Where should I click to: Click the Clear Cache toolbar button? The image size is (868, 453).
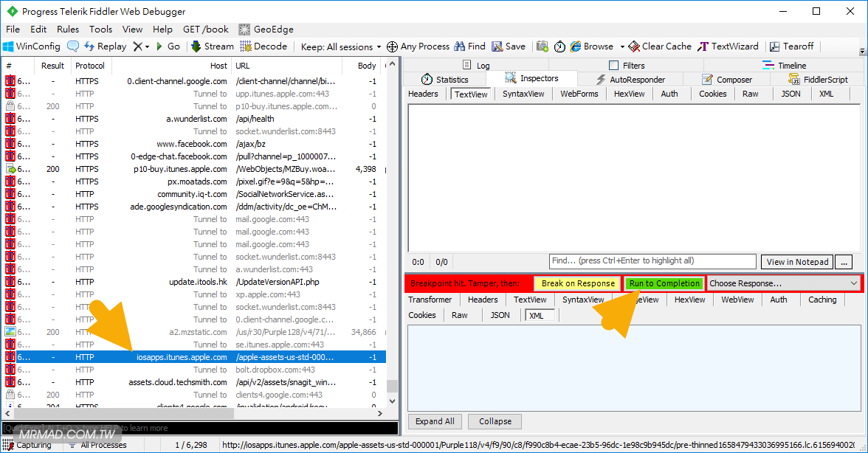tap(660, 46)
